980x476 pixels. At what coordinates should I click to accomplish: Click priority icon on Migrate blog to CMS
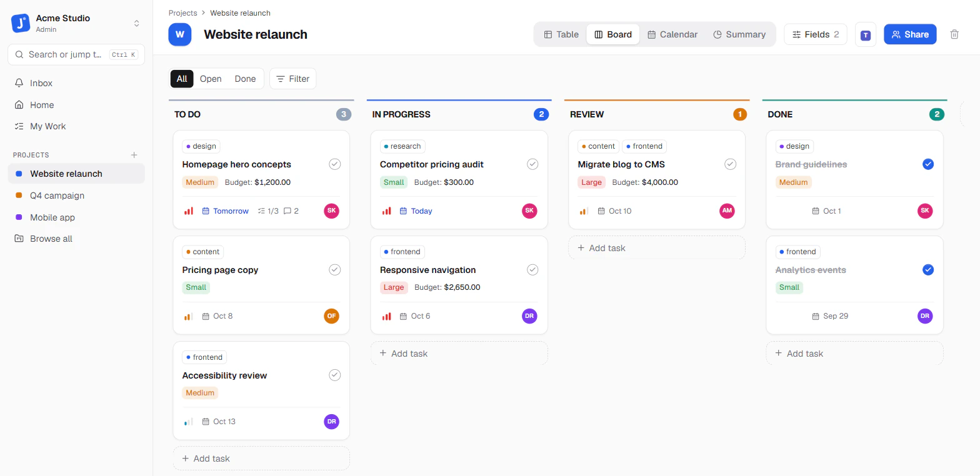point(584,211)
